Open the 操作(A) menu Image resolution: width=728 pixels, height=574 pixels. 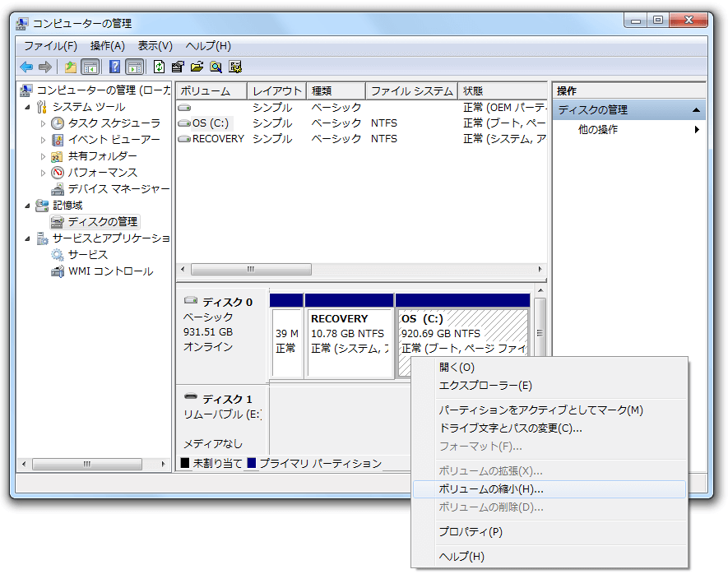[x=107, y=46]
